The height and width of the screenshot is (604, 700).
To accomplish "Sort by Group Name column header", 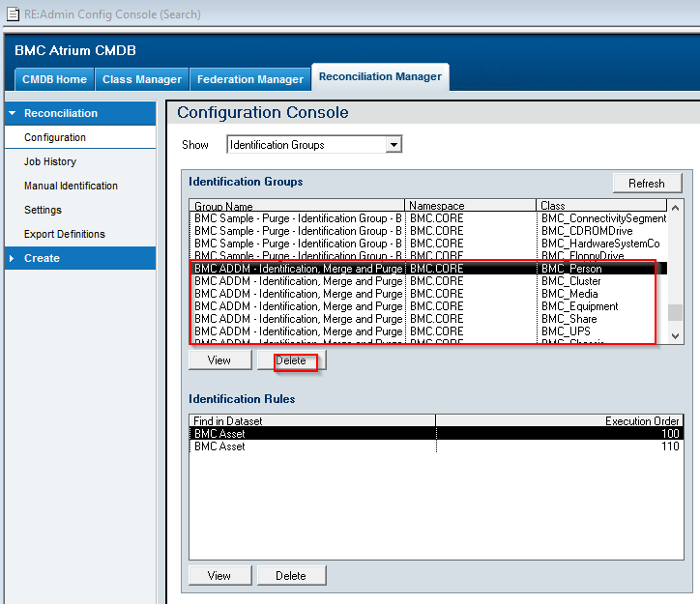I will [297, 206].
